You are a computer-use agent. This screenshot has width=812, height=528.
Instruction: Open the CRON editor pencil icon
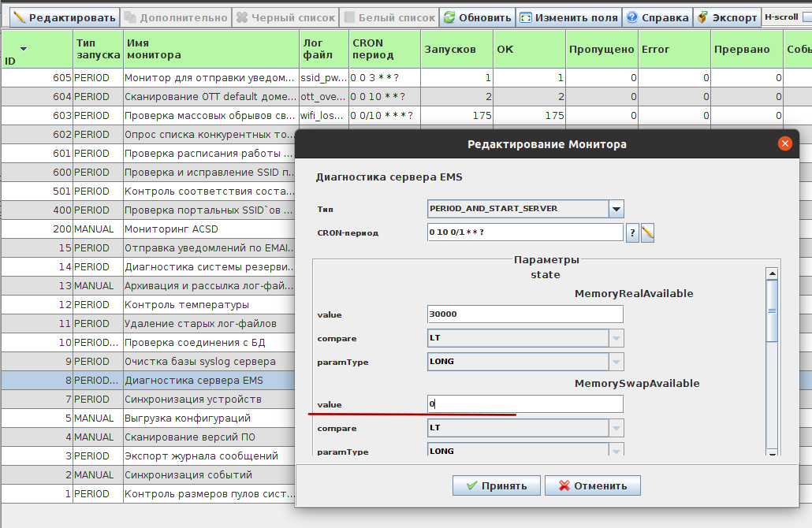point(648,232)
